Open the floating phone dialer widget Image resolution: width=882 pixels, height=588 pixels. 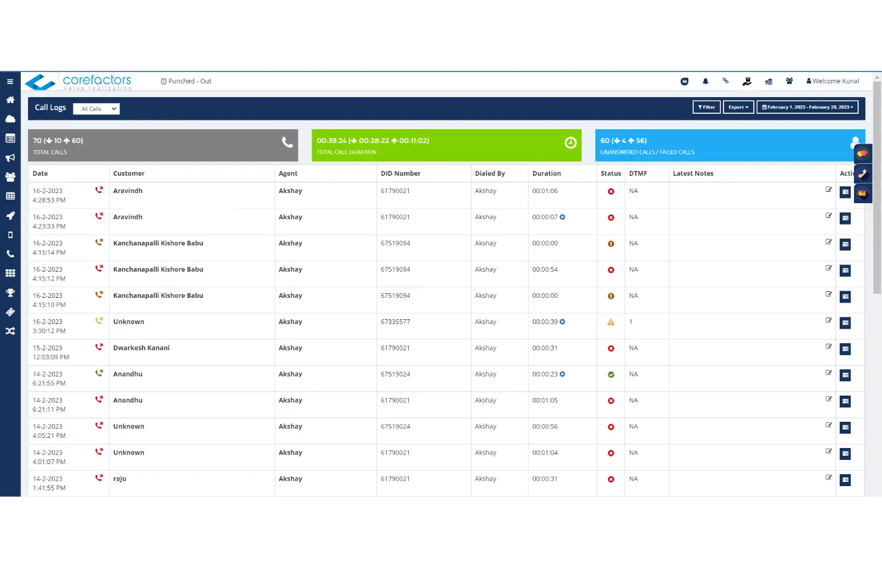tap(862, 173)
